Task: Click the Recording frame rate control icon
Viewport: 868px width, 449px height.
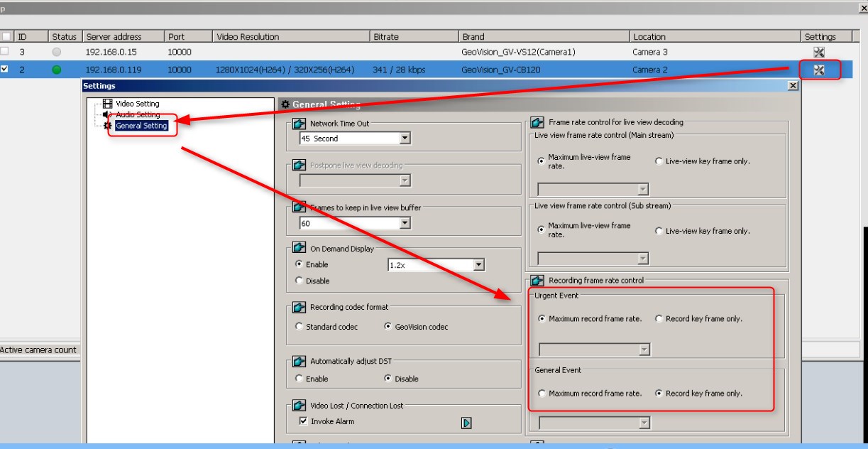Action: (x=538, y=281)
